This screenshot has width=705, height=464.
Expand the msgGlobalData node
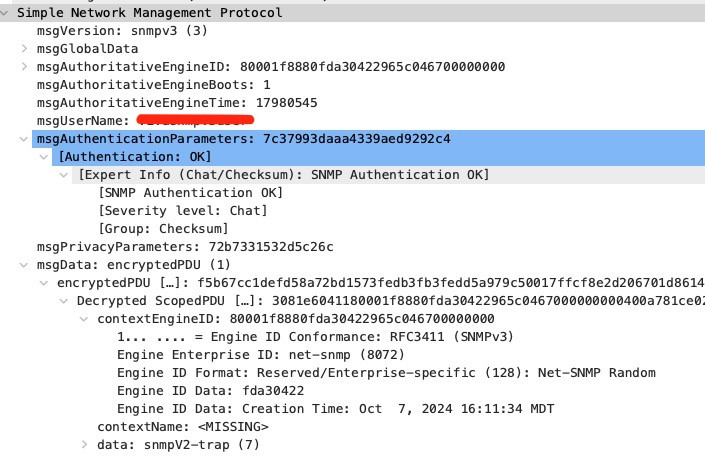tap(25, 48)
